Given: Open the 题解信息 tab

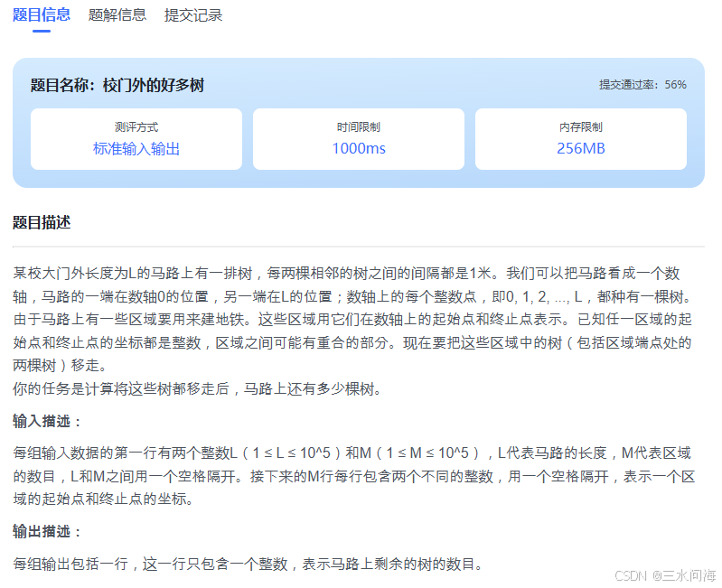Looking at the screenshot, I should [117, 15].
